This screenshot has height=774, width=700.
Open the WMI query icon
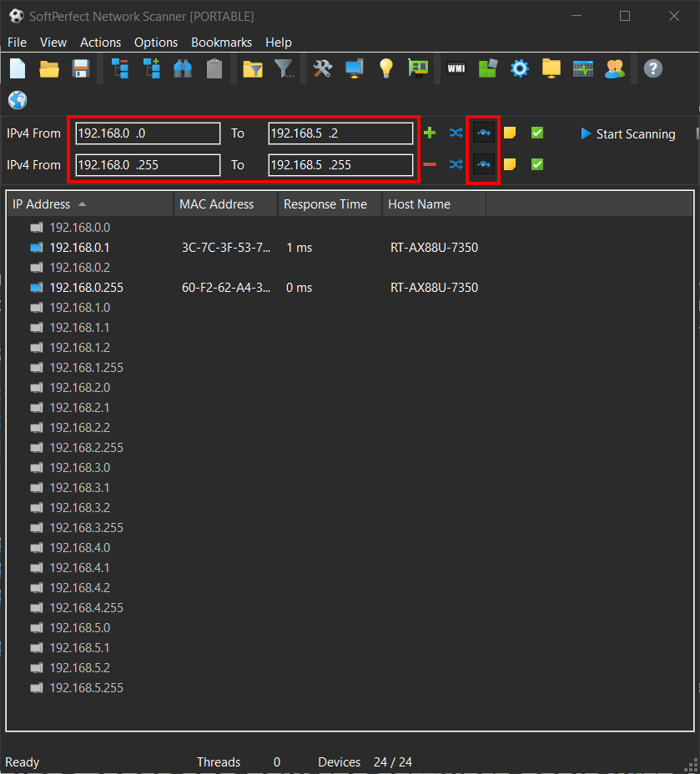456,68
